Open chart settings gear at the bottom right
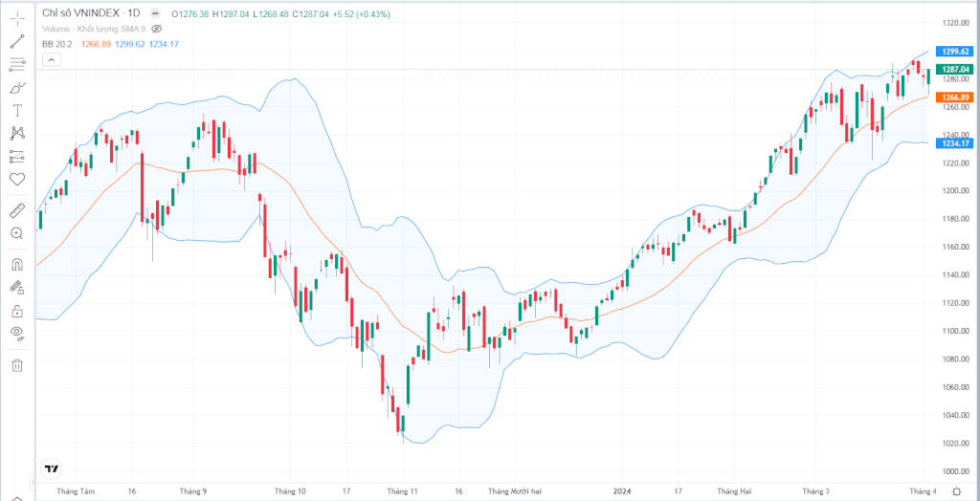The height and width of the screenshot is (501, 980). (x=957, y=491)
